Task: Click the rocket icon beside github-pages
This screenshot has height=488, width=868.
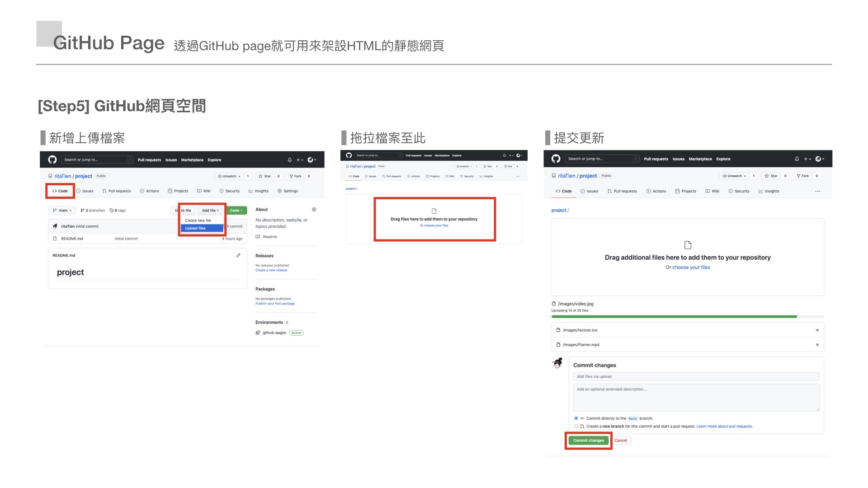Action: coord(258,333)
